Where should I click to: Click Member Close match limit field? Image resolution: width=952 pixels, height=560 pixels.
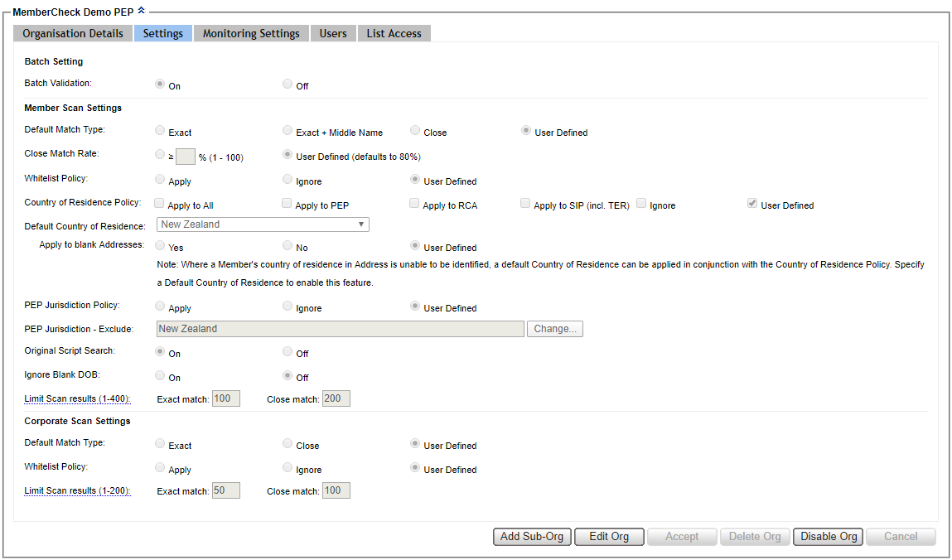pyautogui.click(x=336, y=398)
